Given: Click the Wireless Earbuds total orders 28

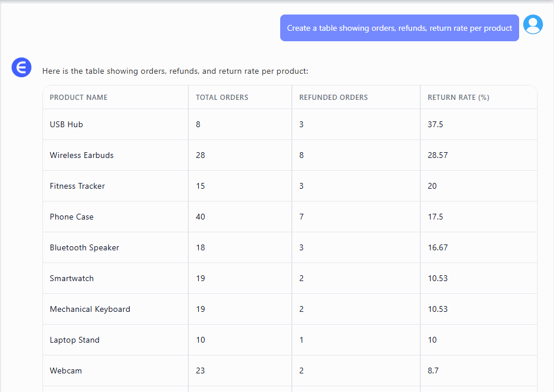Looking at the screenshot, I should (x=201, y=155).
